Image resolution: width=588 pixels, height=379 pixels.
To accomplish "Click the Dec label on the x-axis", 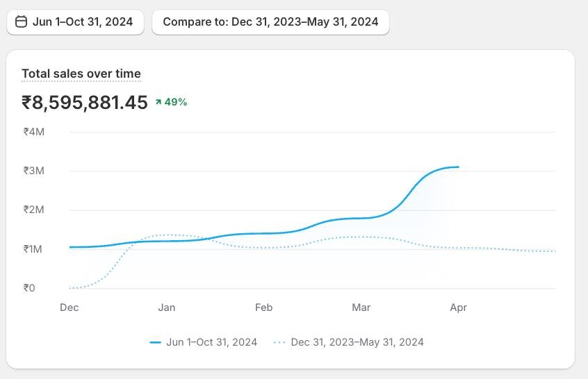I will click(x=70, y=308).
